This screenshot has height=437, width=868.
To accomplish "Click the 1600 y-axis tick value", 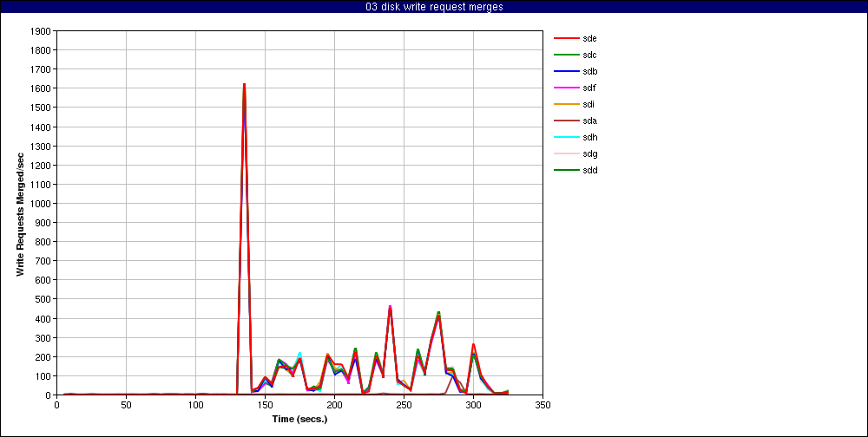I will 42,88.
